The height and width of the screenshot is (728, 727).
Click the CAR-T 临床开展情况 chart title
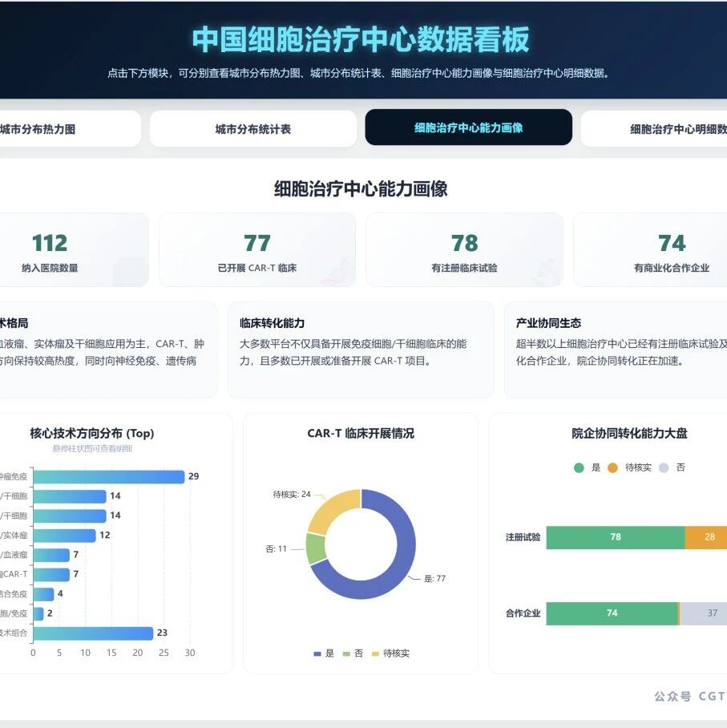[361, 433]
